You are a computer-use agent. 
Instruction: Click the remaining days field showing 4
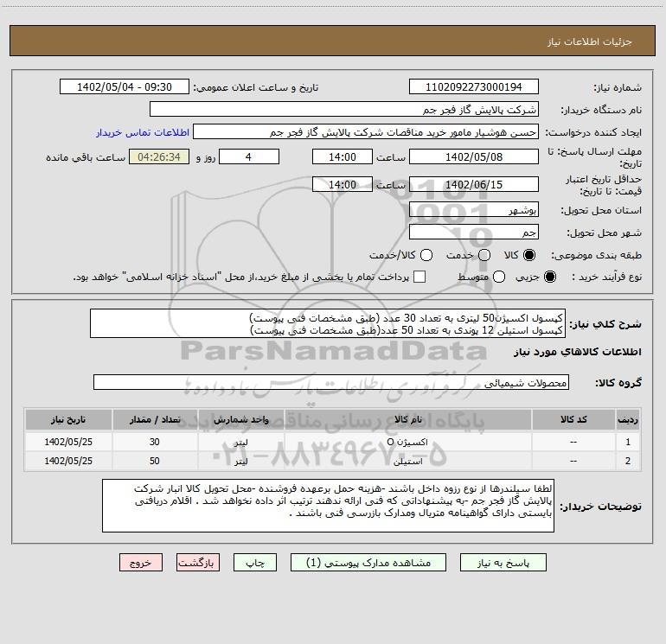pyautogui.click(x=249, y=156)
